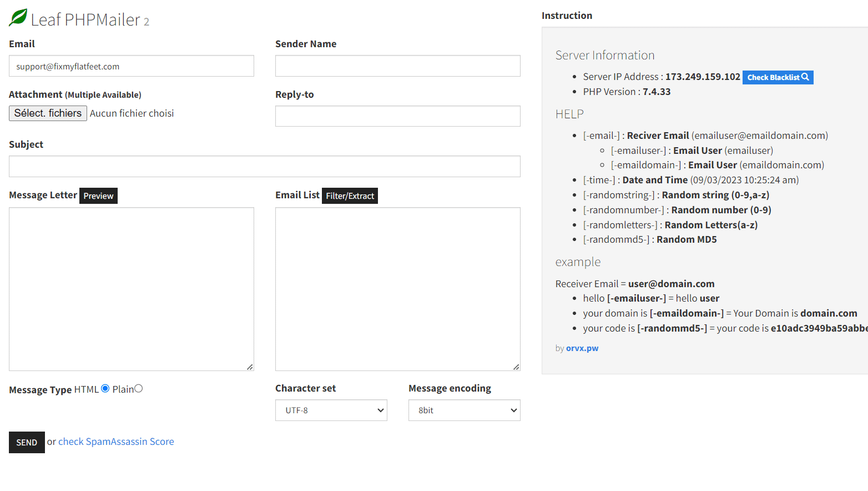Click the Email input field
Image resolution: width=868 pixels, height=491 pixels.
pyautogui.click(x=131, y=66)
